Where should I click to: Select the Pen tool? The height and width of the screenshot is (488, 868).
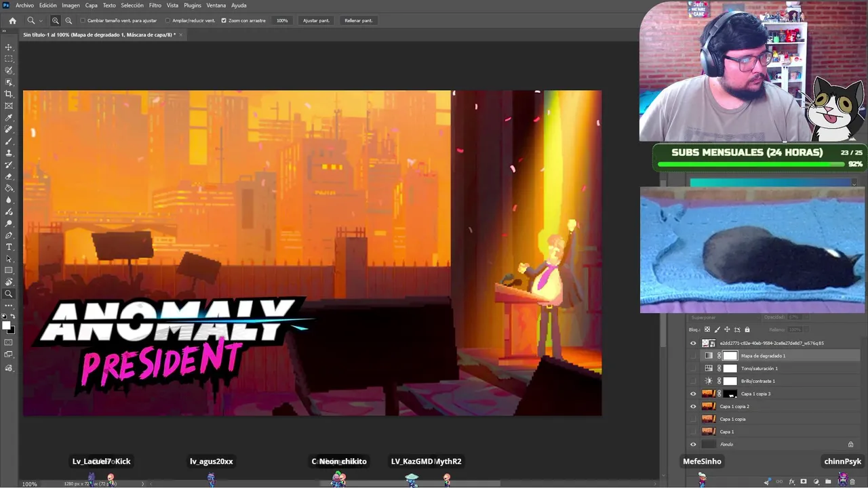9,235
